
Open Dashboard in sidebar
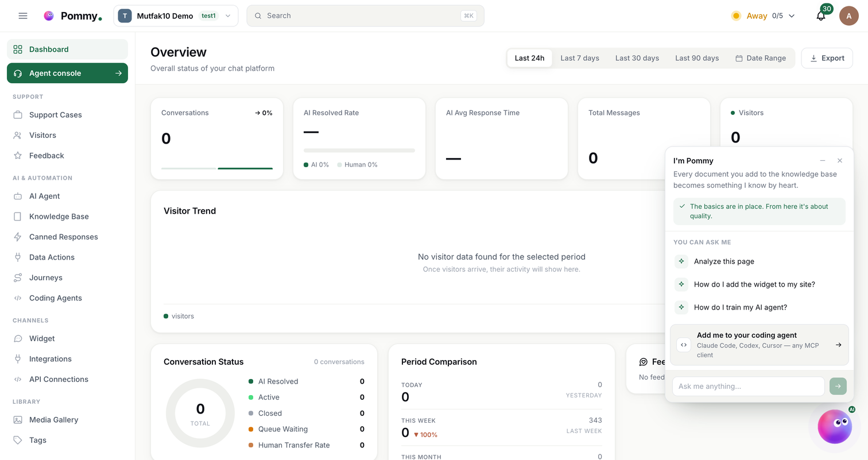tap(67, 49)
